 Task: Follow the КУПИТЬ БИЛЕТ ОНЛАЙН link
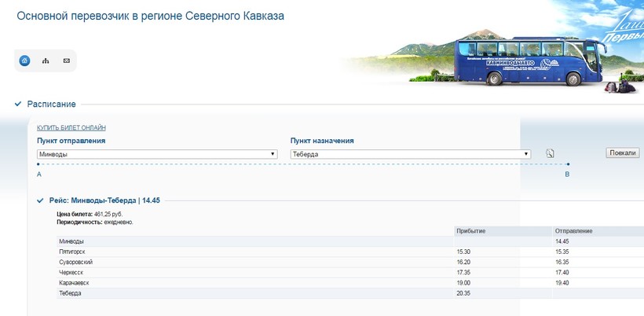[71, 127]
